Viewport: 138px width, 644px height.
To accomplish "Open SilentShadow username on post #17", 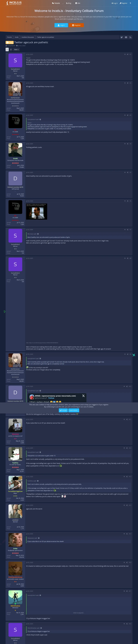I will tap(15, 606).
